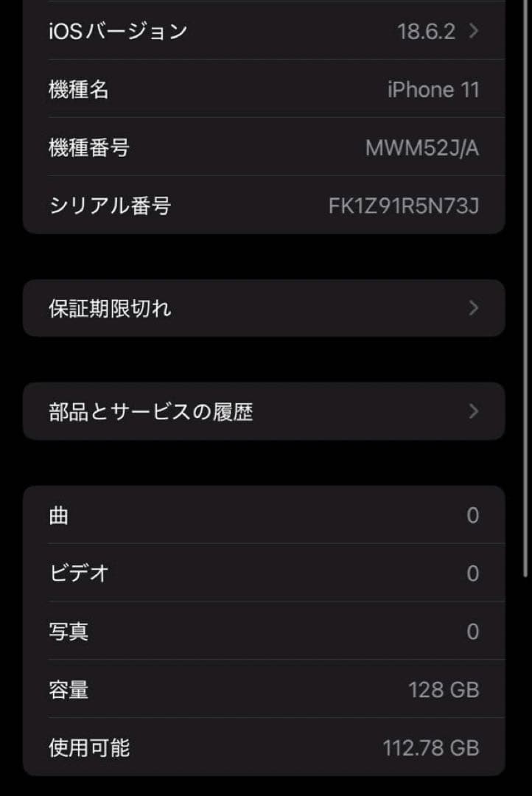532x796 pixels.
Task: Select the iPhone 11 model name value
Action: pyautogui.click(x=433, y=90)
